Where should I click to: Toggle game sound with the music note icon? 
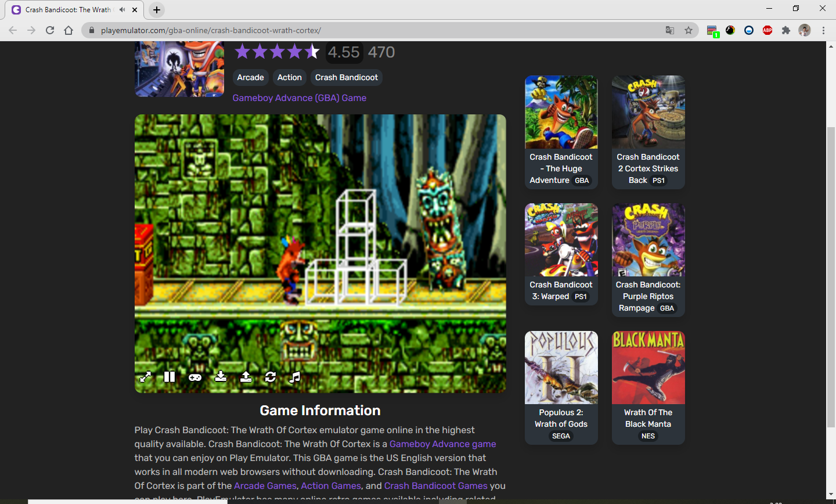[295, 377]
